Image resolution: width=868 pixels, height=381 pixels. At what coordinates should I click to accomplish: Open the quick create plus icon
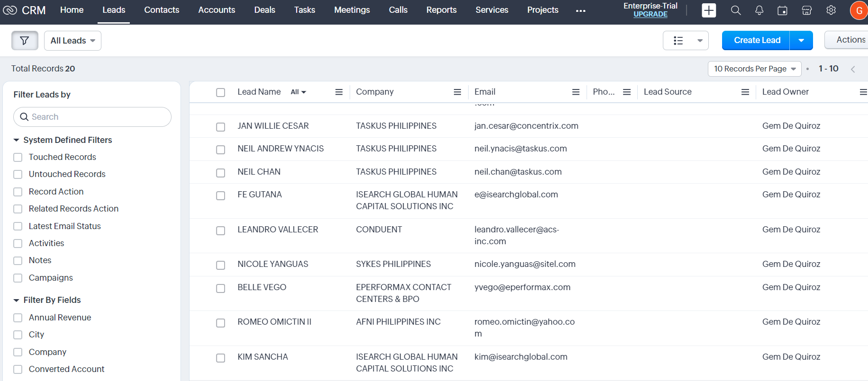[709, 10]
